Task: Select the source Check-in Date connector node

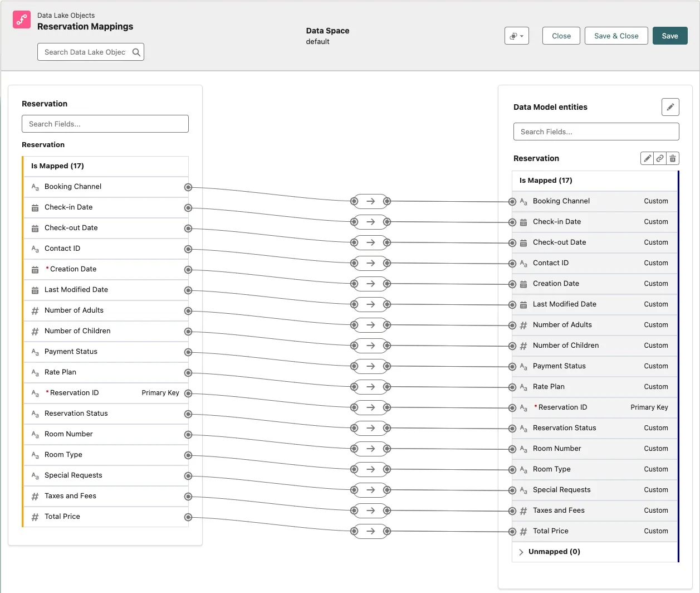Action: tap(188, 208)
